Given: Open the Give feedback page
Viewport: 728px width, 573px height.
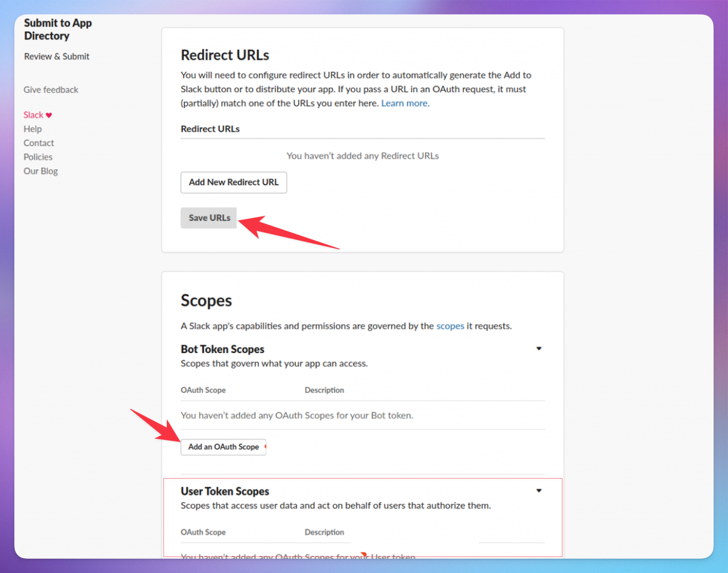Looking at the screenshot, I should (x=51, y=90).
